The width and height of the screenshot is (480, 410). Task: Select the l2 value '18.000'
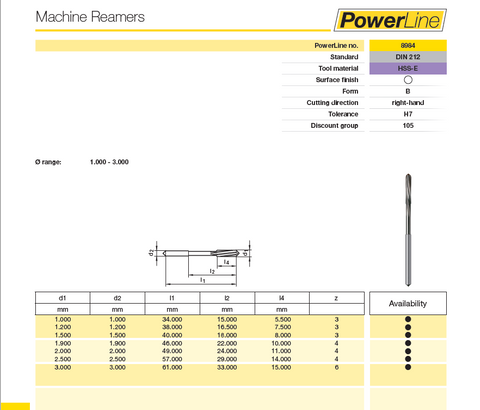click(227, 335)
